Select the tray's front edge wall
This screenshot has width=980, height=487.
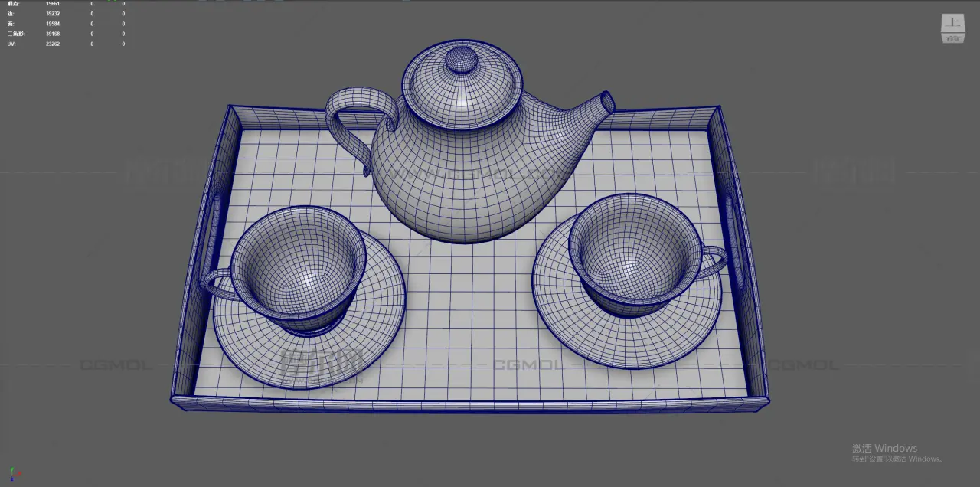pyautogui.click(x=469, y=404)
